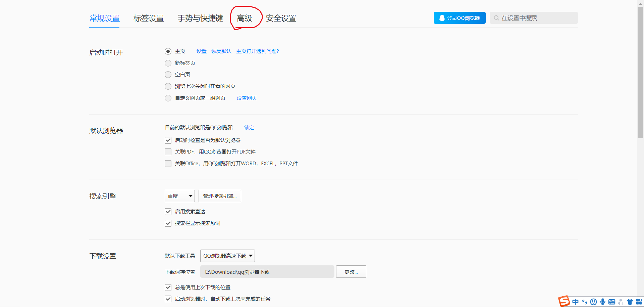The height and width of the screenshot is (307, 644).
Task: Open the skin shirt icon
Action: [630, 302]
